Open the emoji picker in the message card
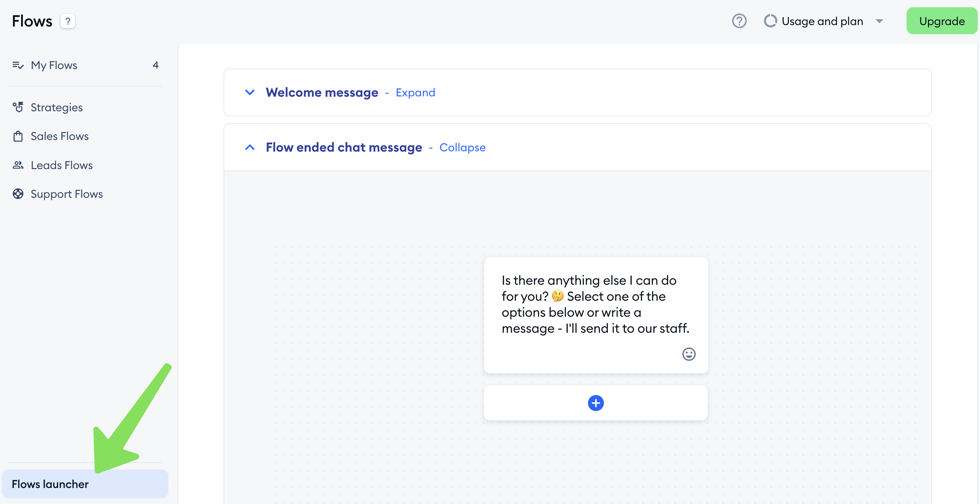Screen dimensions: 980x504 pos(688,354)
